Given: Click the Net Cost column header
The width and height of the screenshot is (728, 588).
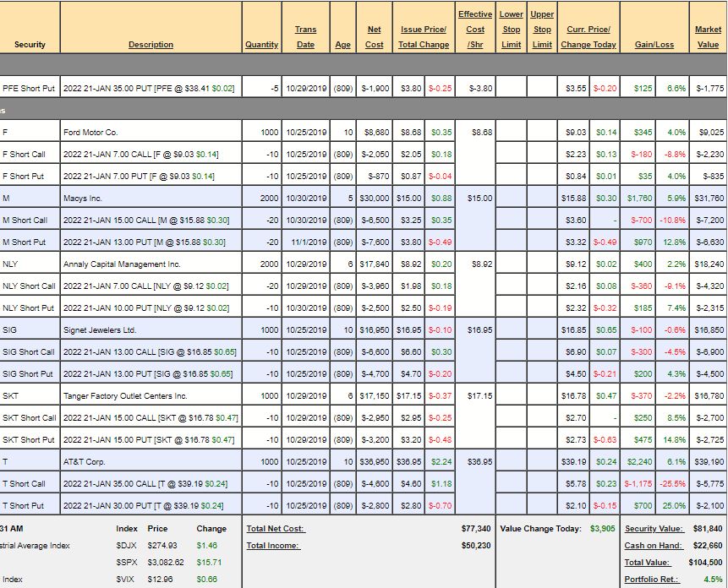Looking at the screenshot, I should 374,37.
